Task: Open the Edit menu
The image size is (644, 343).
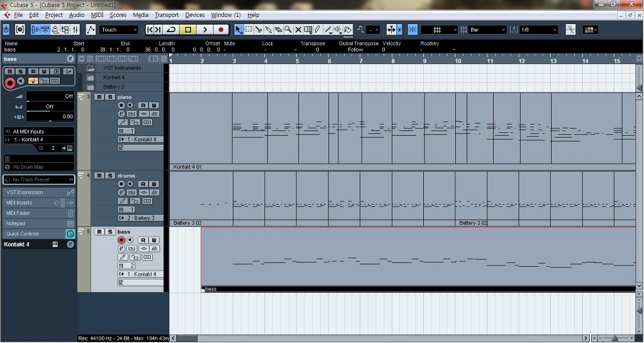Action: coord(34,14)
